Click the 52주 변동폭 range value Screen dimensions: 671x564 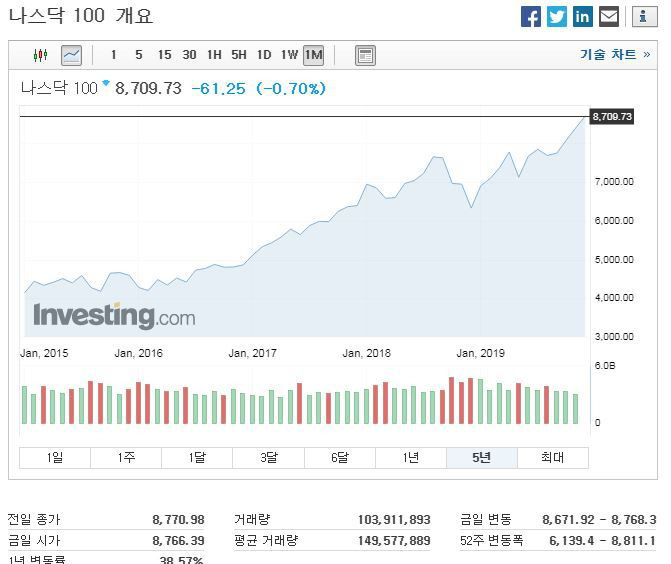pyautogui.click(x=602, y=540)
